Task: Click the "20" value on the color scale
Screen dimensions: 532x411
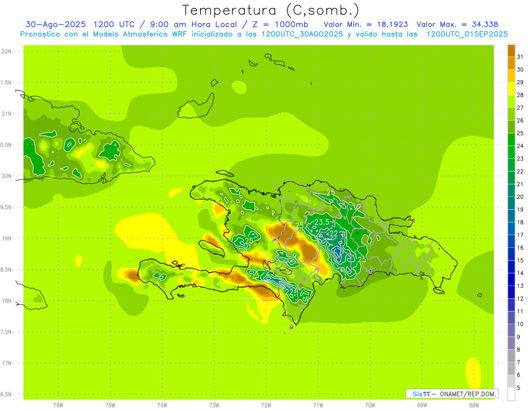Action: coord(520,197)
